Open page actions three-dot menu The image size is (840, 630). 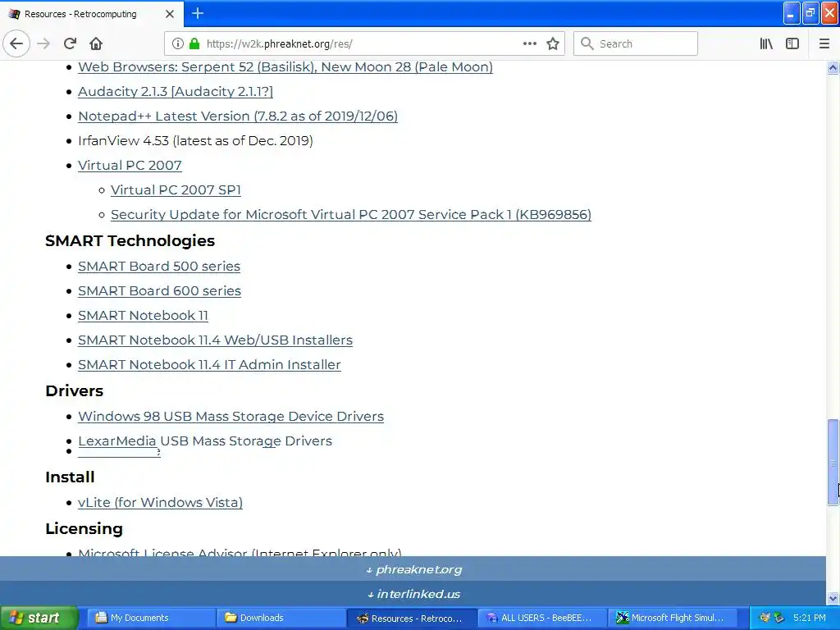tap(529, 43)
